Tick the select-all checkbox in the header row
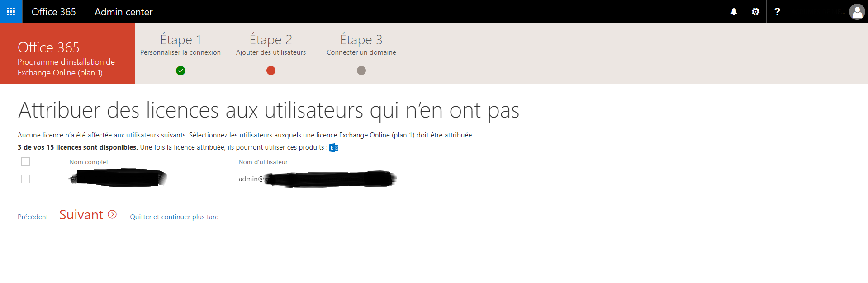This screenshot has width=868, height=283. [26, 161]
